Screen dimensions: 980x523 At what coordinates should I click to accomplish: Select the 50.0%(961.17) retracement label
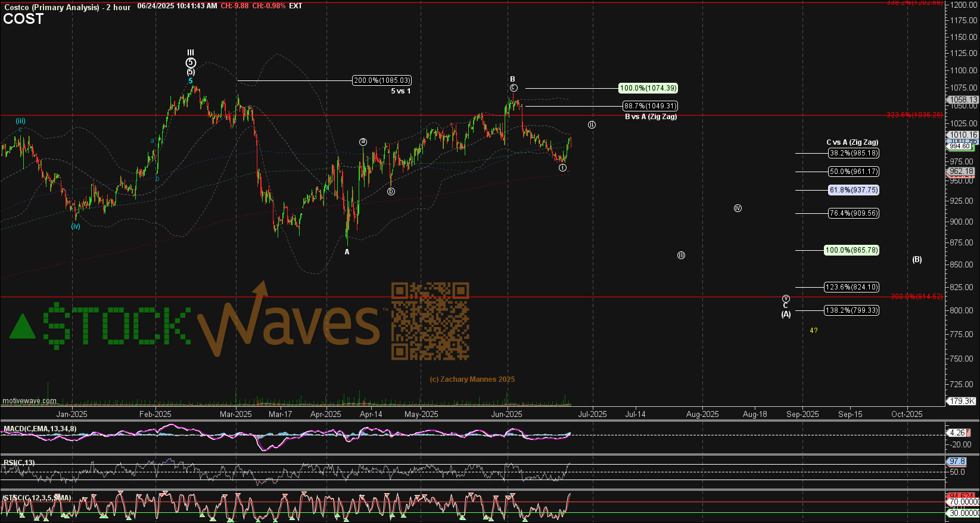854,172
